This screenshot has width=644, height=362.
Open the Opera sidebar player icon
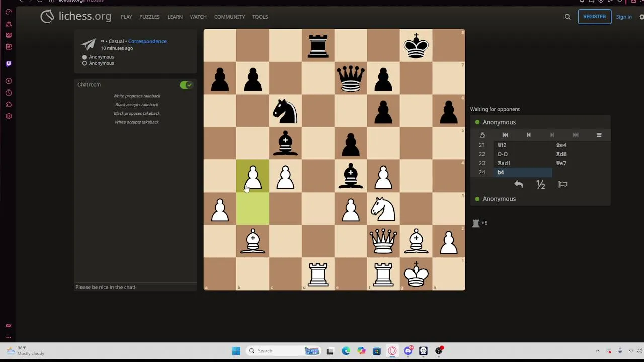click(x=9, y=81)
